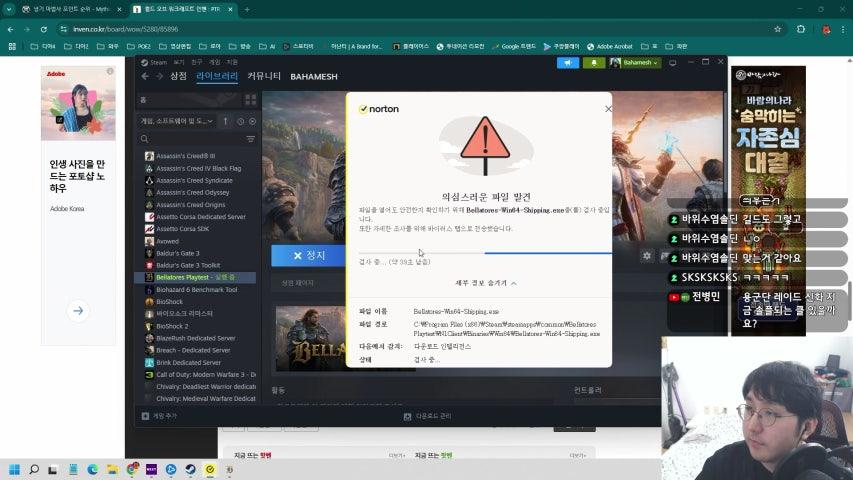
Task: Click the Adobe ad next arrow
Action: [x=78, y=311]
